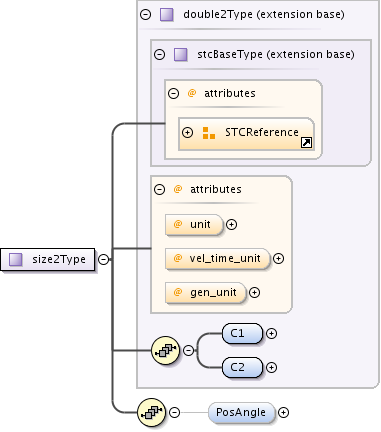This screenshot has height=432, width=381.
Task: Click the @ icon of gen_unit
Action: 178,292
